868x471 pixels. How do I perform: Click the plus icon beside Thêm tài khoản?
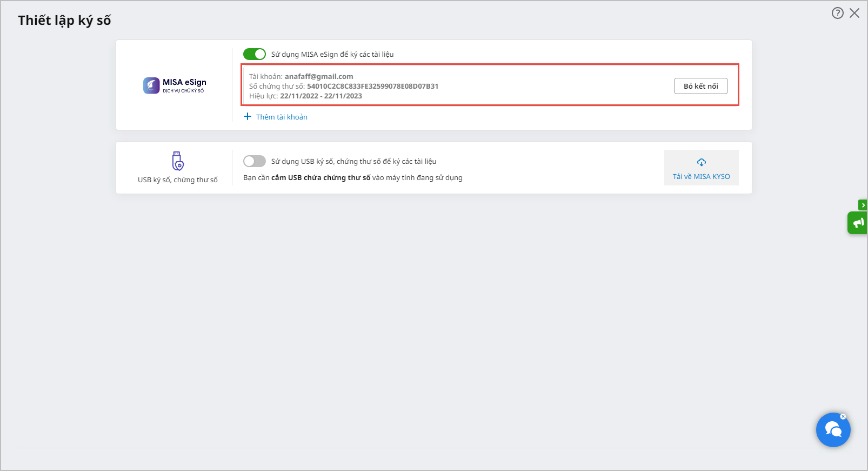248,116
